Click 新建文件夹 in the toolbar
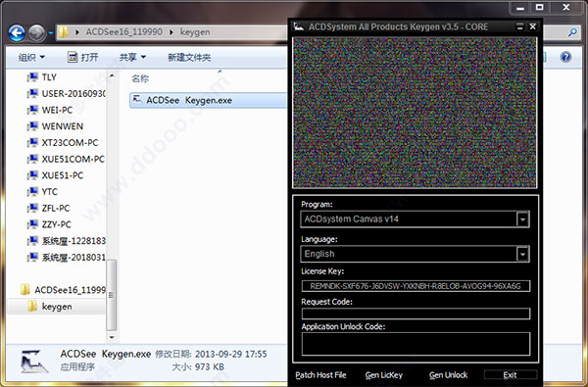The width and height of the screenshot is (588, 387). (x=189, y=58)
